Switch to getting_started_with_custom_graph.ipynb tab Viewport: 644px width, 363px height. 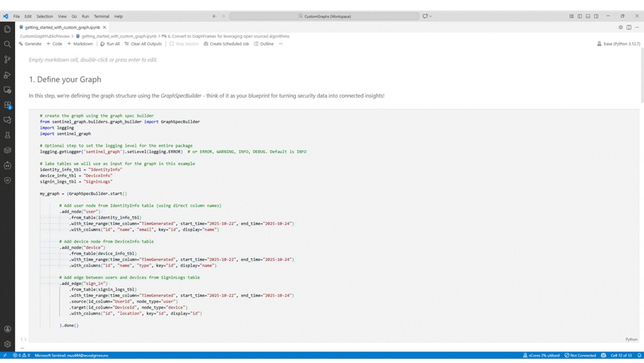62,27
